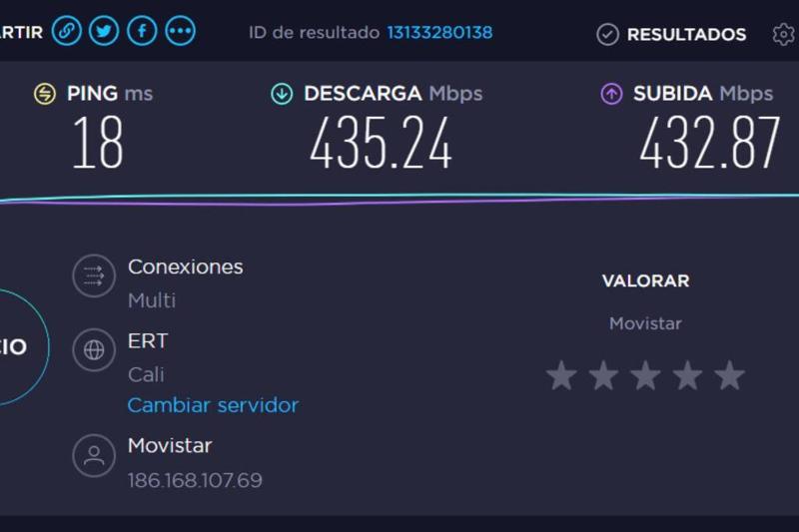Open more sharing options ellipsis icon

point(180,31)
